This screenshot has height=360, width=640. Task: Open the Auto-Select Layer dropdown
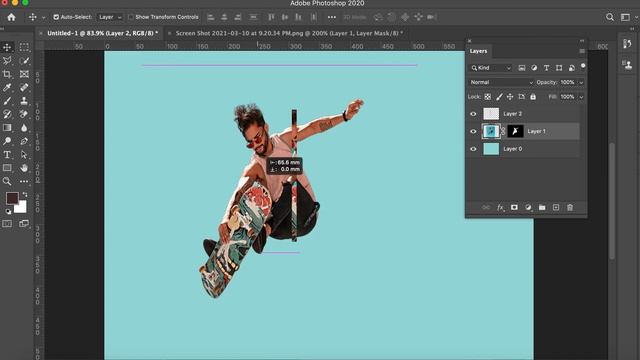tap(110, 17)
